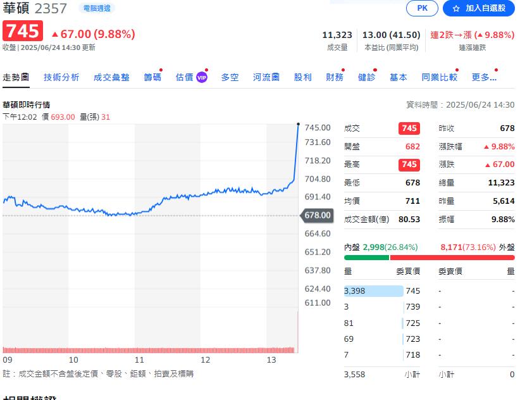This screenshot has height=400, width=532.
Task: Add stock via 加入自選股 button
Action: 479,8
